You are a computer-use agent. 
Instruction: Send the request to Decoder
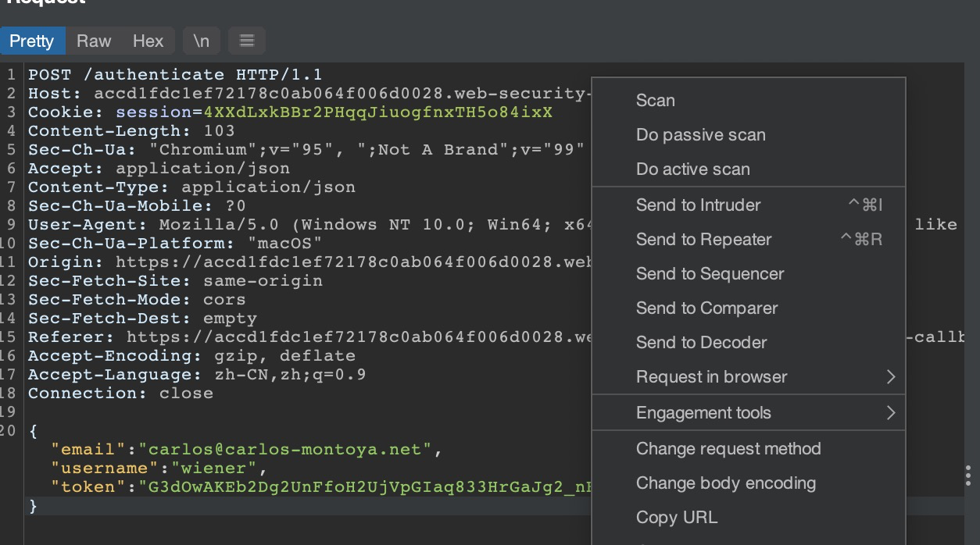pyautogui.click(x=701, y=342)
